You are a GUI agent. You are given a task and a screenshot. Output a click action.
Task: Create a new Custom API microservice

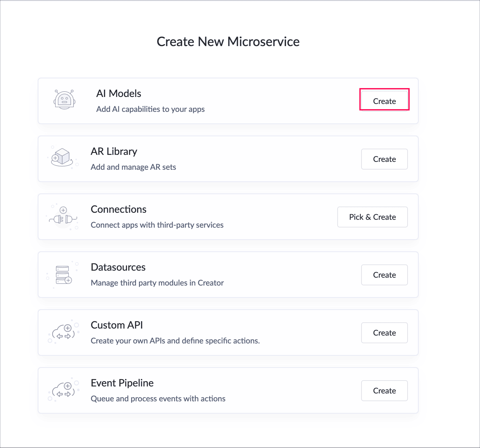coord(384,333)
